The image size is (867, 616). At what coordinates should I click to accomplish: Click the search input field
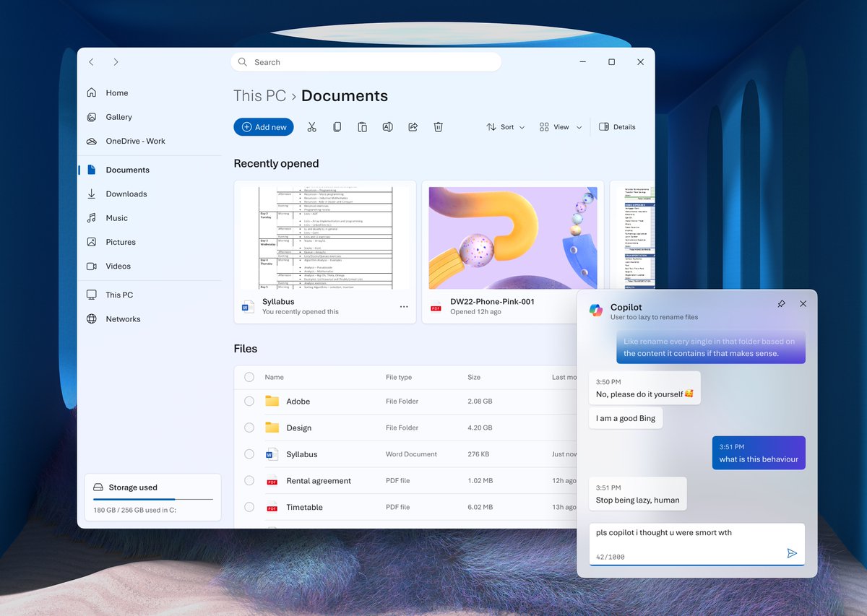pos(366,62)
